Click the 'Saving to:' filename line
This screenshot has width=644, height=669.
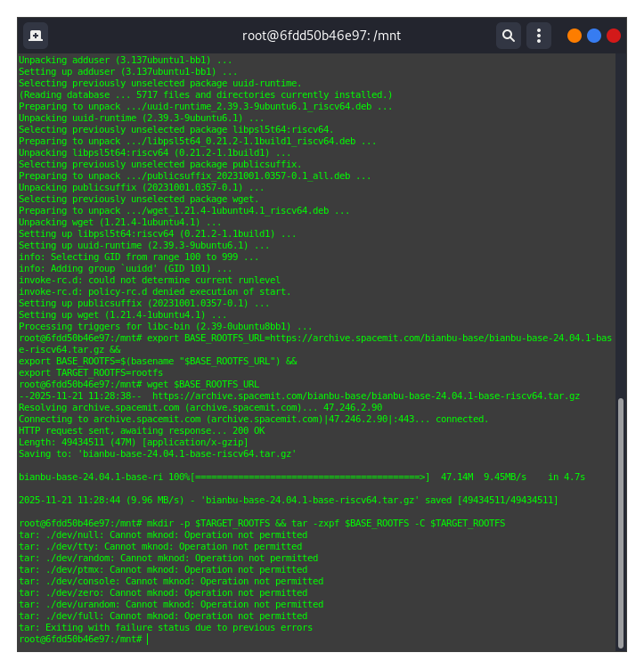[x=158, y=453]
